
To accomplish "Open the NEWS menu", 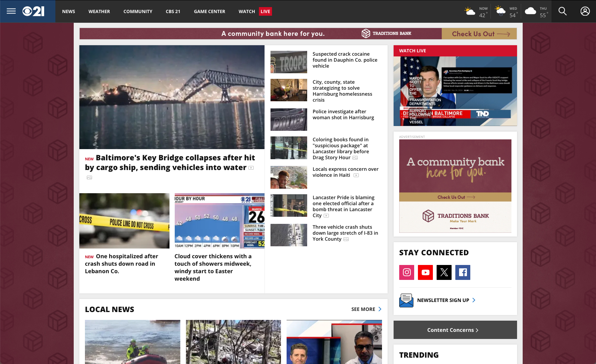I will (x=68, y=11).
